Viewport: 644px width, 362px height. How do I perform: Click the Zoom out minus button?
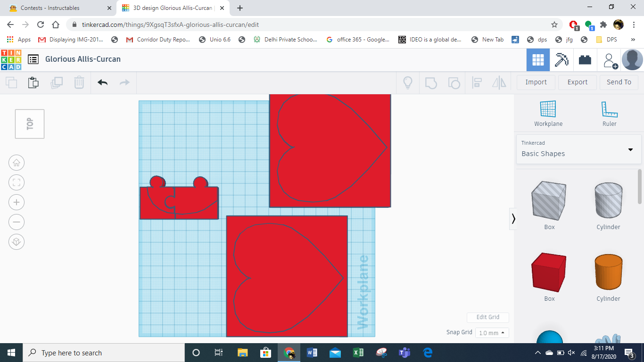(x=17, y=222)
